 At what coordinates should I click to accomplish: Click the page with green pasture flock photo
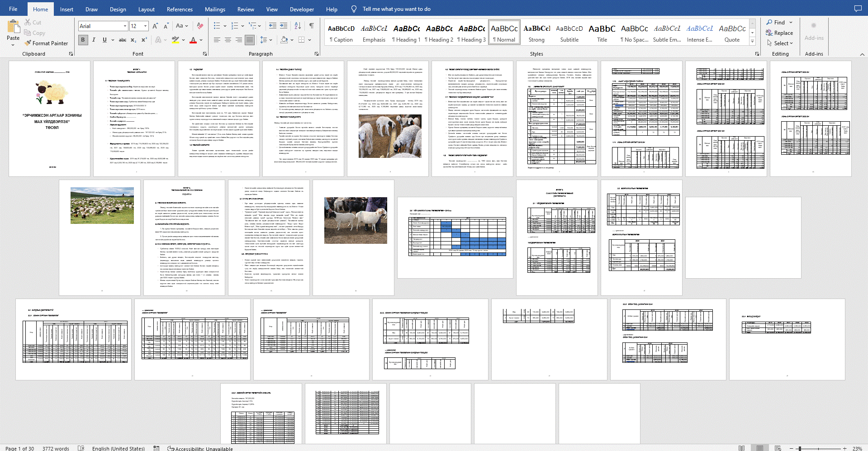click(x=100, y=237)
